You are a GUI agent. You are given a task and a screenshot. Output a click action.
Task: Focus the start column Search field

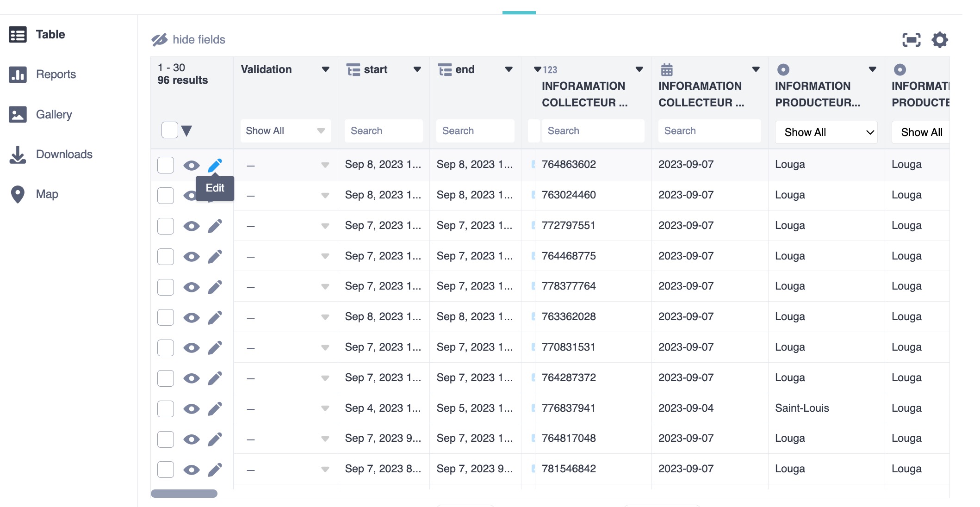(384, 131)
